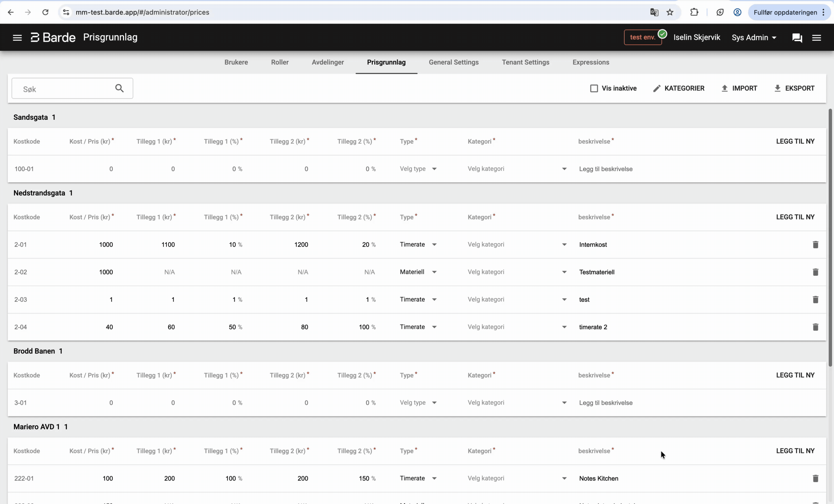Click LEGG TIL NY under Nedstrandsgata

[795, 217]
